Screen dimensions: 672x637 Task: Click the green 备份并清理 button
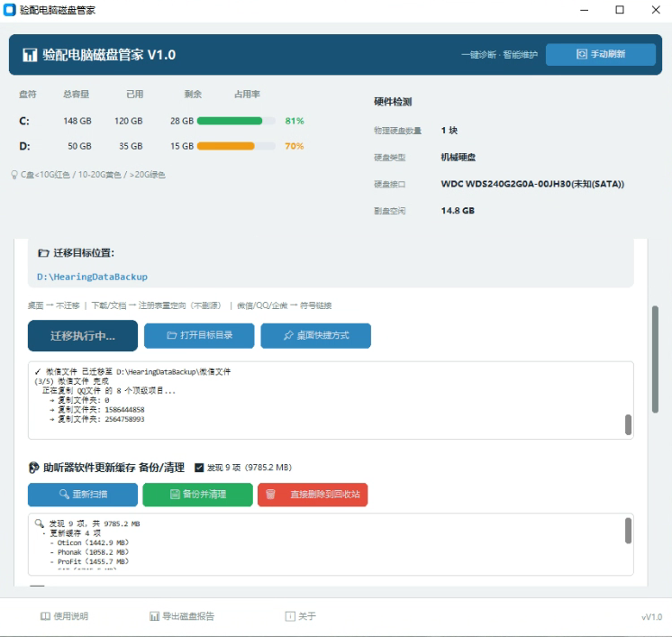point(197,495)
